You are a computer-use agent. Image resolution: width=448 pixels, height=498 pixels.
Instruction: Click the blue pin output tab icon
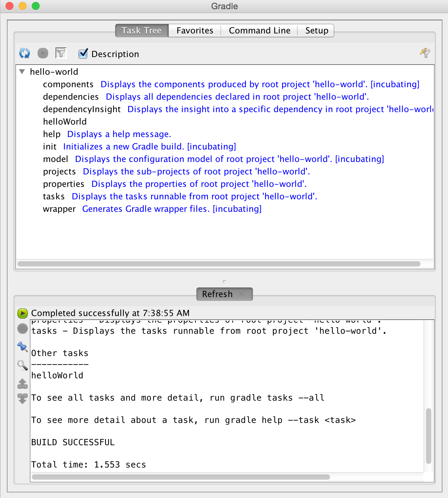tap(23, 347)
